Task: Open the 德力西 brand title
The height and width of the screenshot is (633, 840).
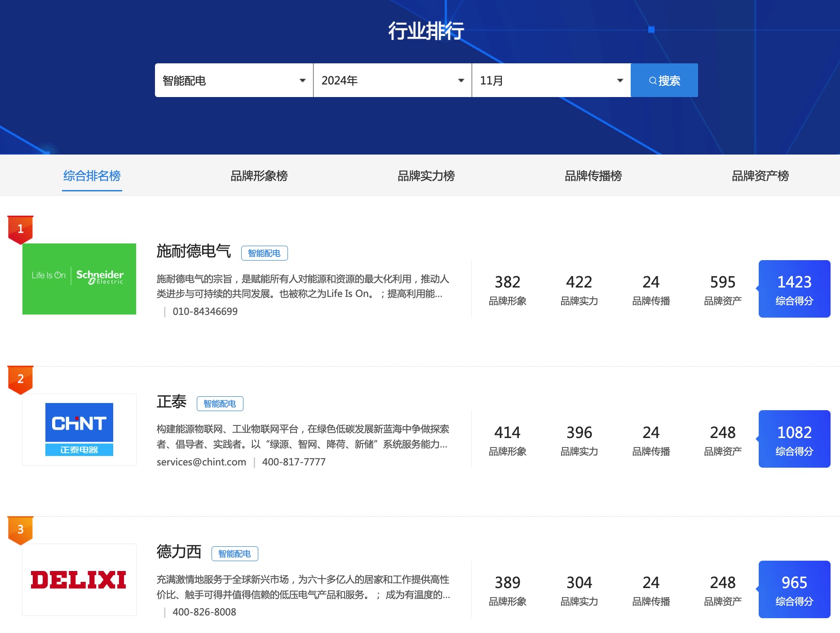Action: coord(179,552)
